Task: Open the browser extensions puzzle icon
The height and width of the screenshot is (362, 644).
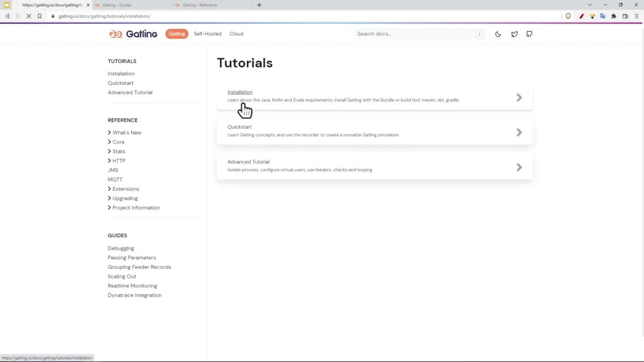Action: coord(614,16)
